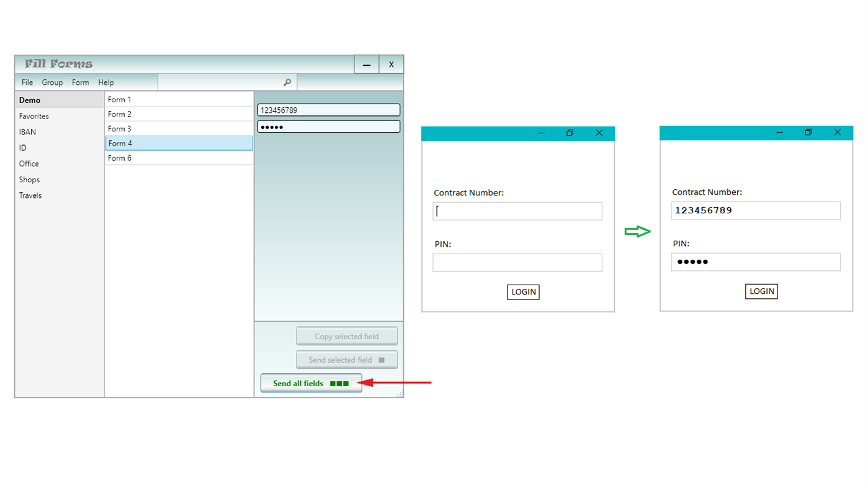
Task: Select the Shops category
Action: click(29, 179)
